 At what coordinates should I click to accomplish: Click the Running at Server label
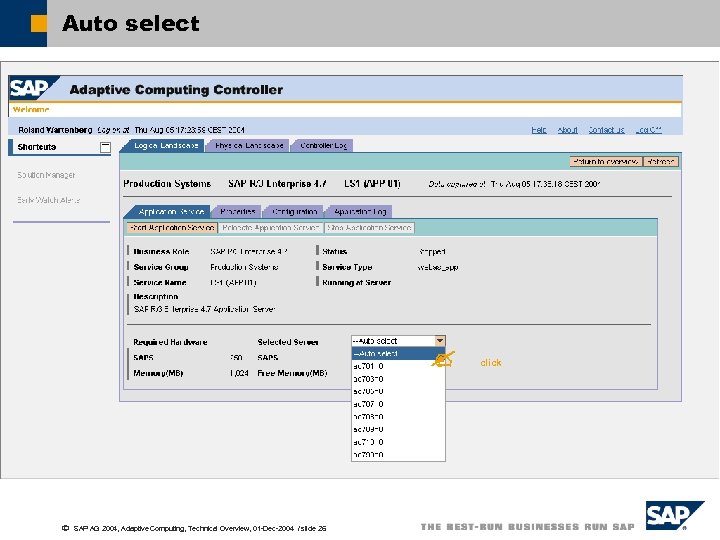[x=356, y=282]
